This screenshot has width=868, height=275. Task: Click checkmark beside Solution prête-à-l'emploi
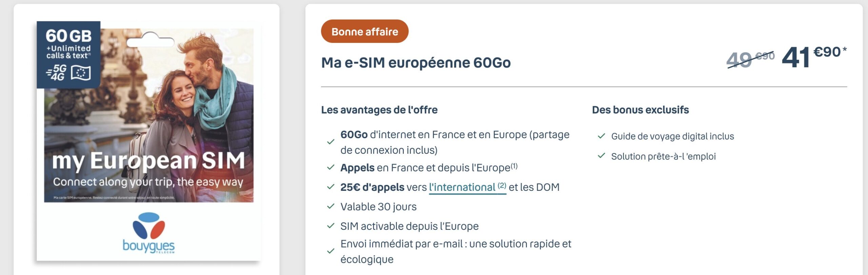(x=601, y=156)
